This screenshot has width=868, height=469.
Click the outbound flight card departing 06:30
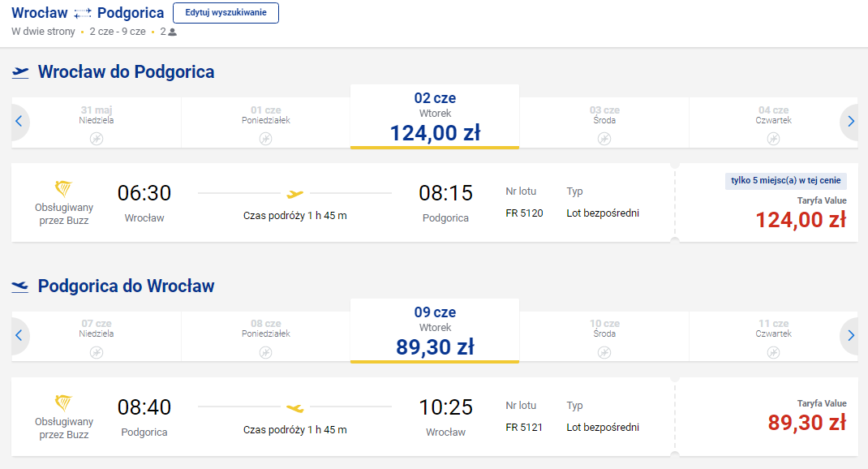click(342, 203)
